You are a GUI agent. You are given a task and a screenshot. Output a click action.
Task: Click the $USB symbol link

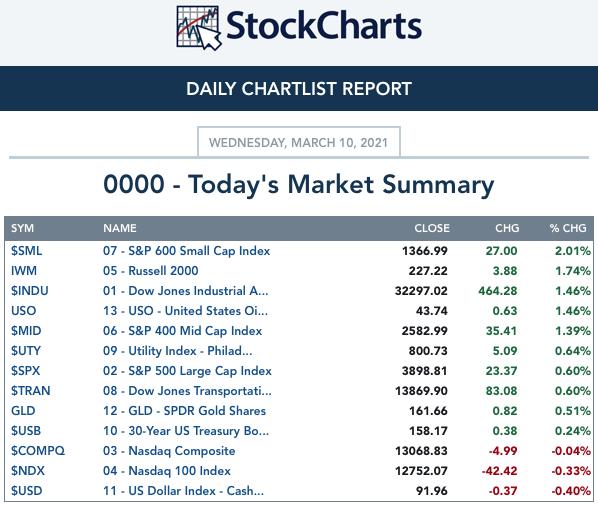(x=26, y=431)
